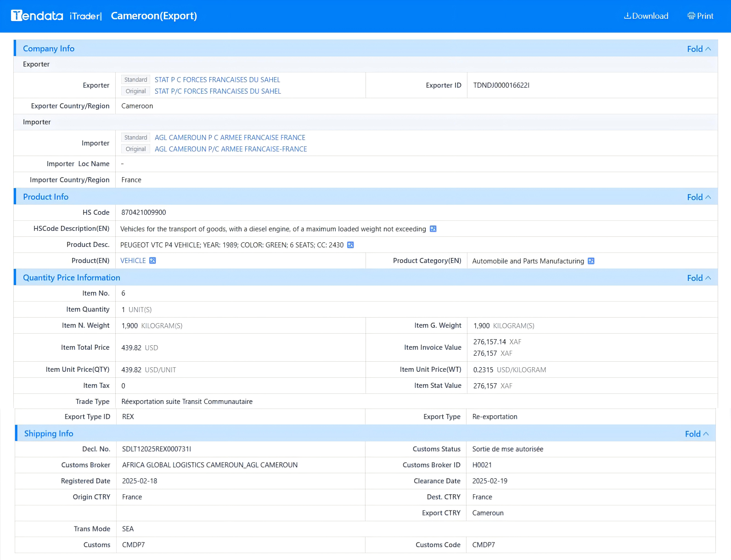Fold the Company Info section
The width and height of the screenshot is (731, 560).
pos(699,49)
